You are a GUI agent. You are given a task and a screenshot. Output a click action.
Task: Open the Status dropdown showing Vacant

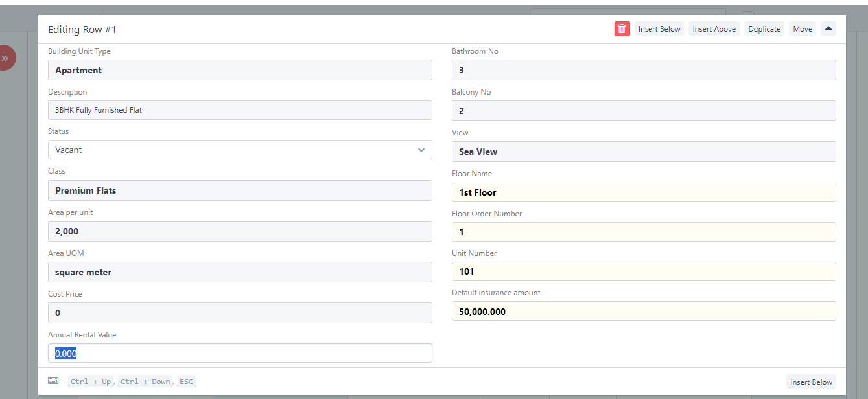[240, 150]
